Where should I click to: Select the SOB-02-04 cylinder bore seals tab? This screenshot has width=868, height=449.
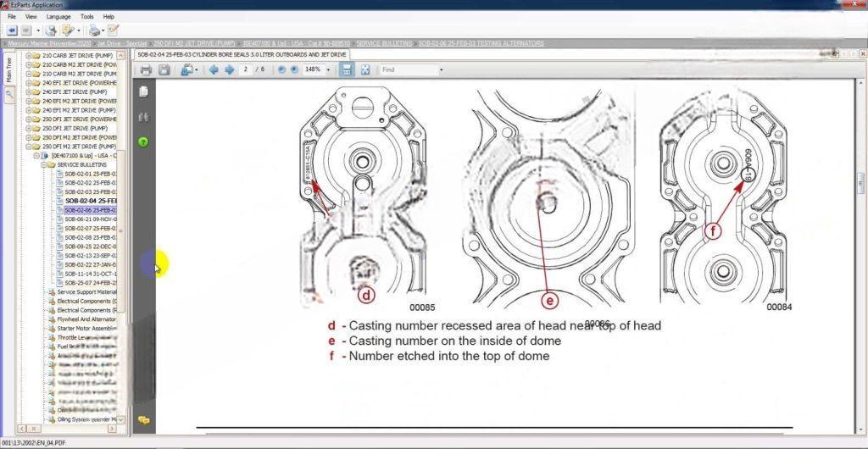click(242, 54)
